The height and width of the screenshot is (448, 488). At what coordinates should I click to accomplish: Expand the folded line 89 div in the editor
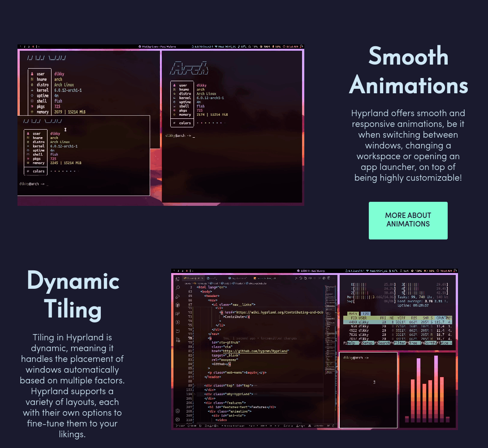click(x=194, y=386)
